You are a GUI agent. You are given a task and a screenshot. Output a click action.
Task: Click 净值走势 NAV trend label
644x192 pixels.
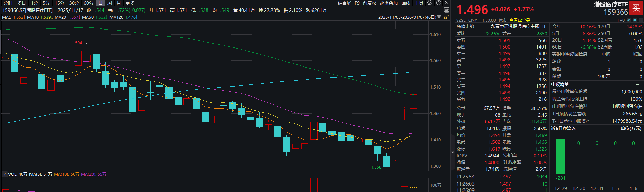tap(465, 26)
